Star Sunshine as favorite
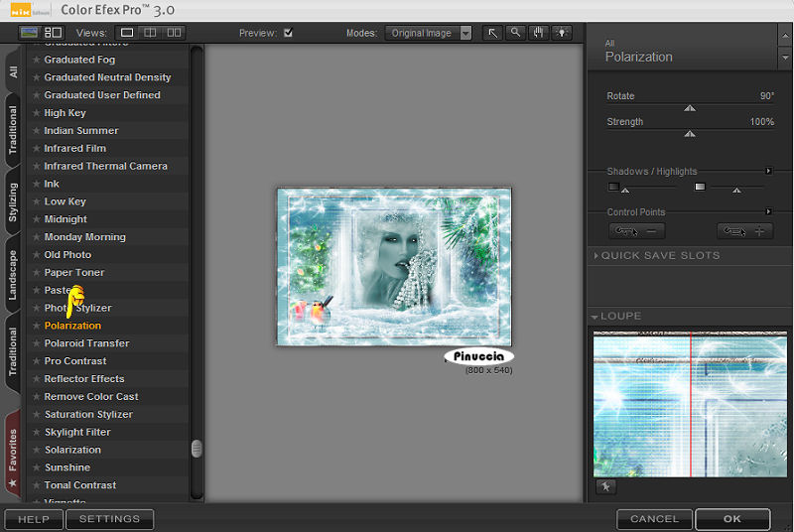The height and width of the screenshot is (532, 794). (37, 467)
